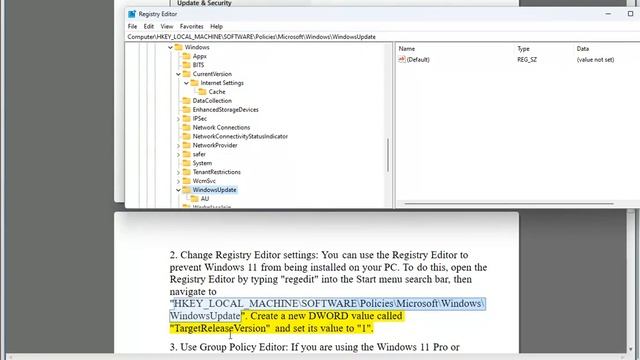Expand the NetworkProvider key

click(178, 145)
